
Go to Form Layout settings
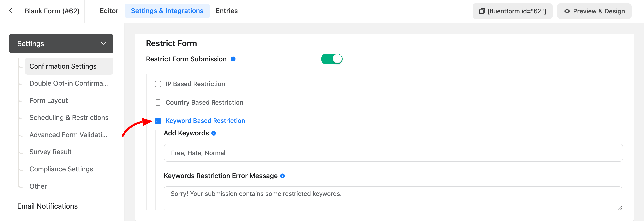click(x=48, y=101)
